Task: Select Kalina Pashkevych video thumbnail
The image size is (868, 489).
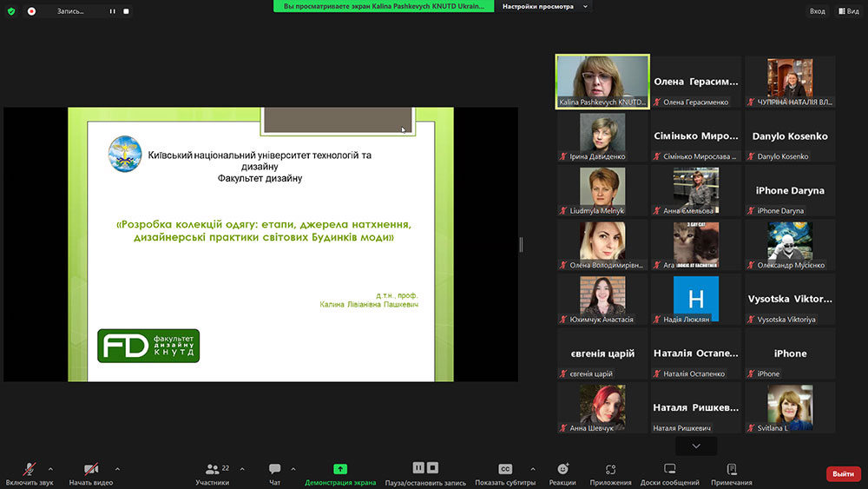Action: click(602, 82)
